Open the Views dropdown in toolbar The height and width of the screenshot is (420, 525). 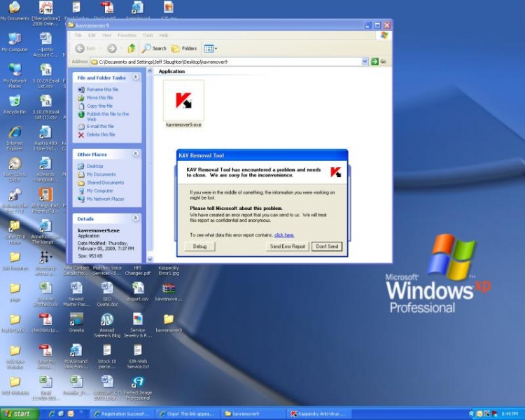pos(211,48)
